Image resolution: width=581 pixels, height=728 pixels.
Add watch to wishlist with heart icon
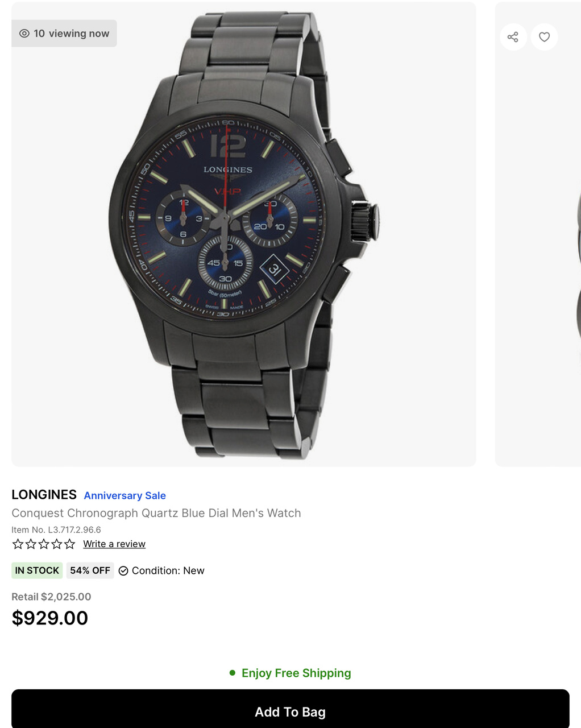544,37
